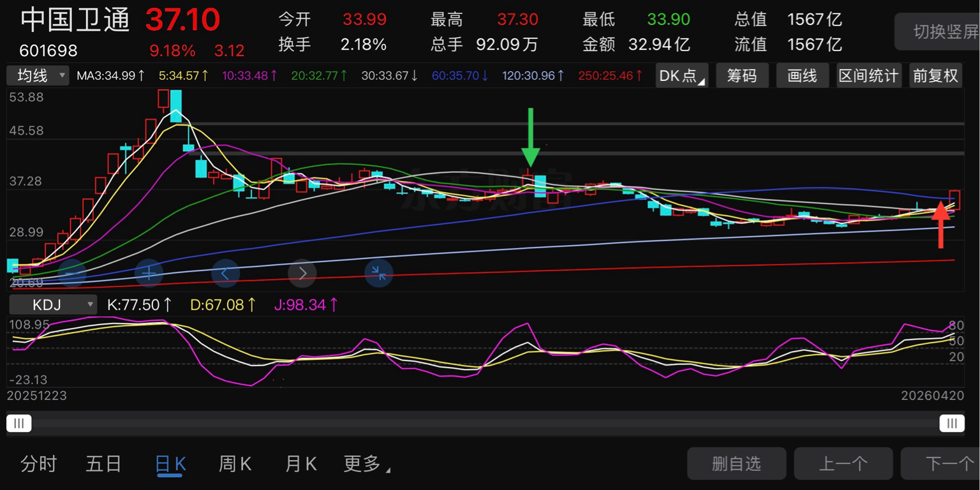Tap the MA60 value 60:35.70
This screenshot has height=490, width=980.
(x=460, y=76)
